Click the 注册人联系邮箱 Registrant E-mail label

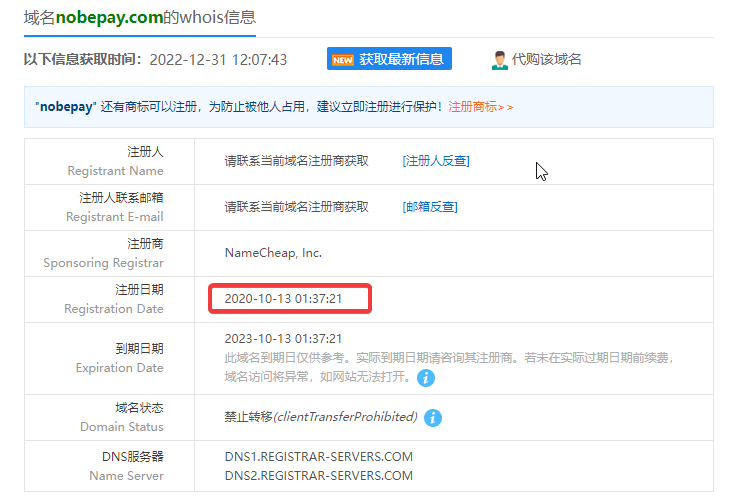114,207
